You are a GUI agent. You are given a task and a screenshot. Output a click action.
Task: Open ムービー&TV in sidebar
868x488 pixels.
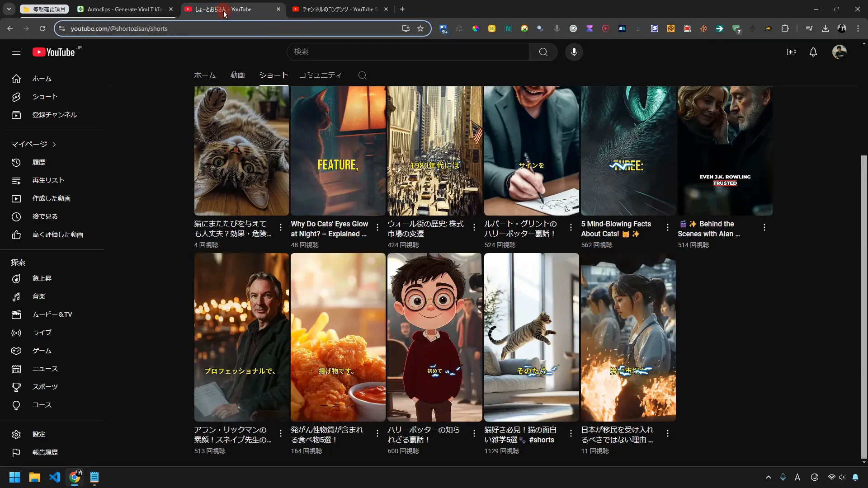coord(54,314)
